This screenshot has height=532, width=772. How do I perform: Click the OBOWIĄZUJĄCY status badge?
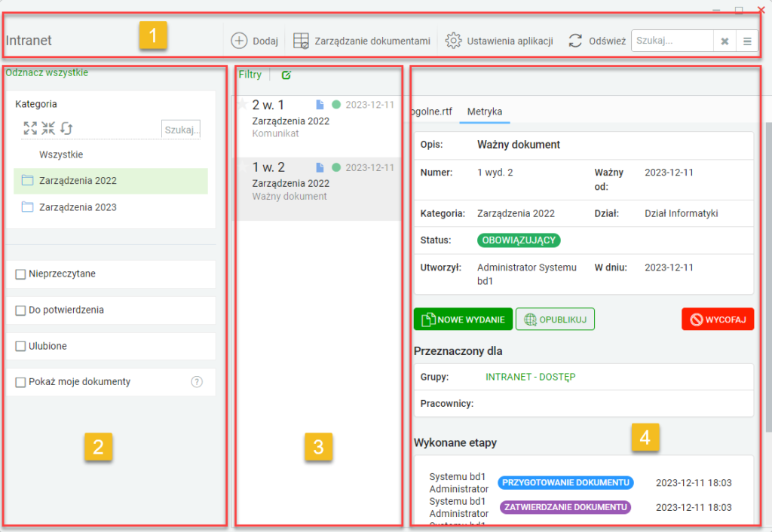(x=519, y=240)
